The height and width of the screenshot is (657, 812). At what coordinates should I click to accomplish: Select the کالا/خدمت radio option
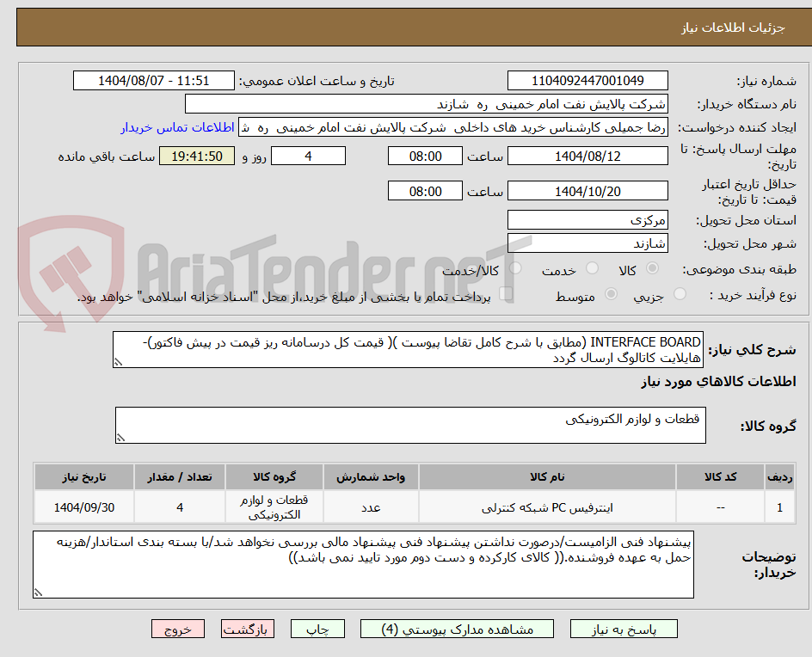click(515, 267)
